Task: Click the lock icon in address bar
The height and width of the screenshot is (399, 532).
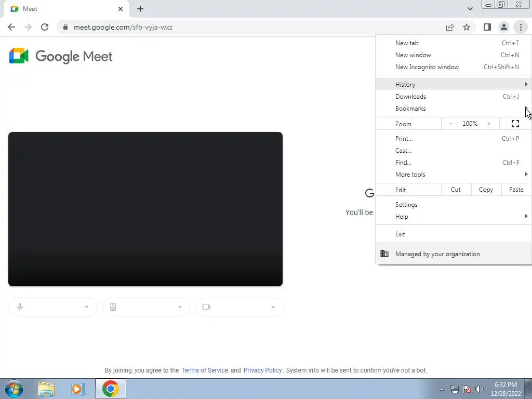Action: pos(65,27)
